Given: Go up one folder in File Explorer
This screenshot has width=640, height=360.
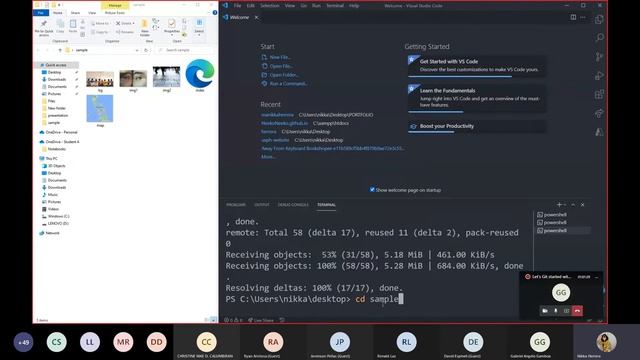Looking at the screenshot, I should pos(60,50).
